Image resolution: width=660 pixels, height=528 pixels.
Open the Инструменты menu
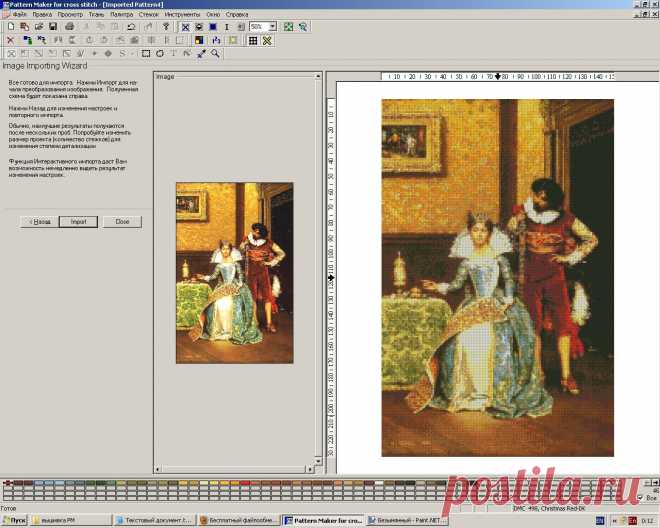pos(182,14)
